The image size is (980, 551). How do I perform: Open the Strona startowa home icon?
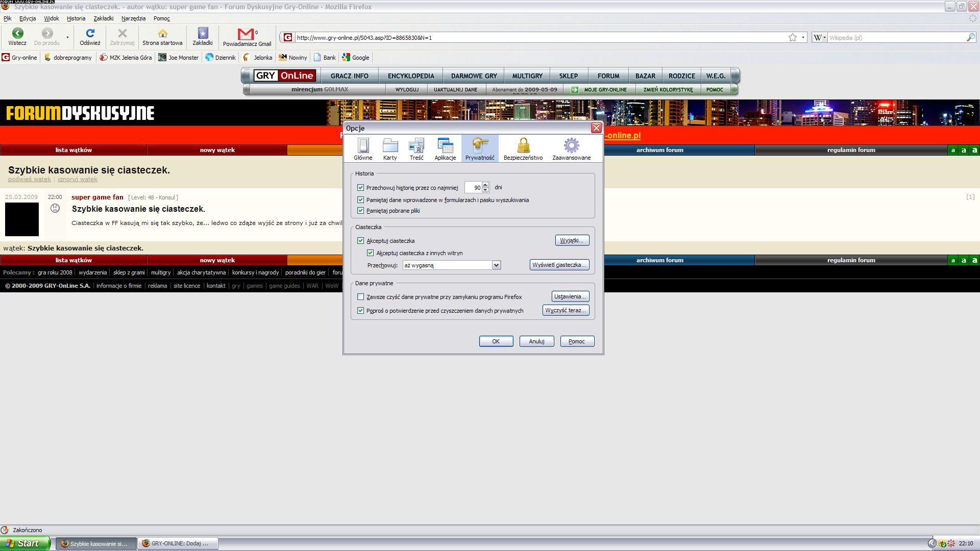click(x=162, y=37)
